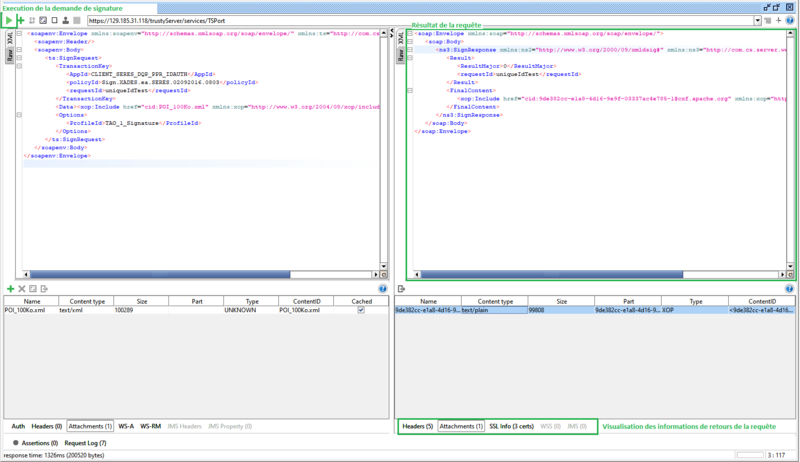
Task: Toggle the Cached checkbox for POI_100Ko.xml
Action: [361, 310]
